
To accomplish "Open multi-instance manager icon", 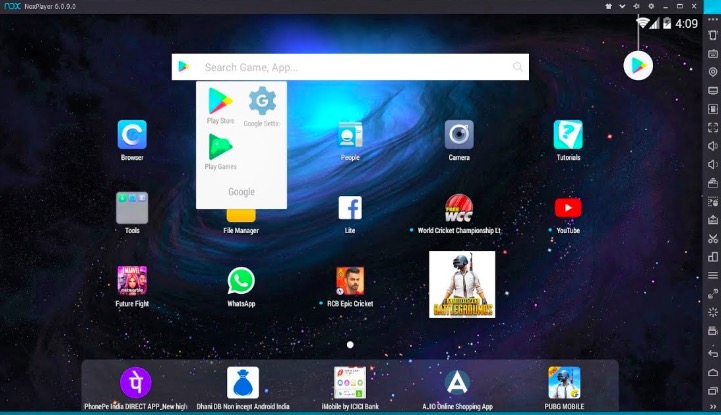I will pos(713,257).
